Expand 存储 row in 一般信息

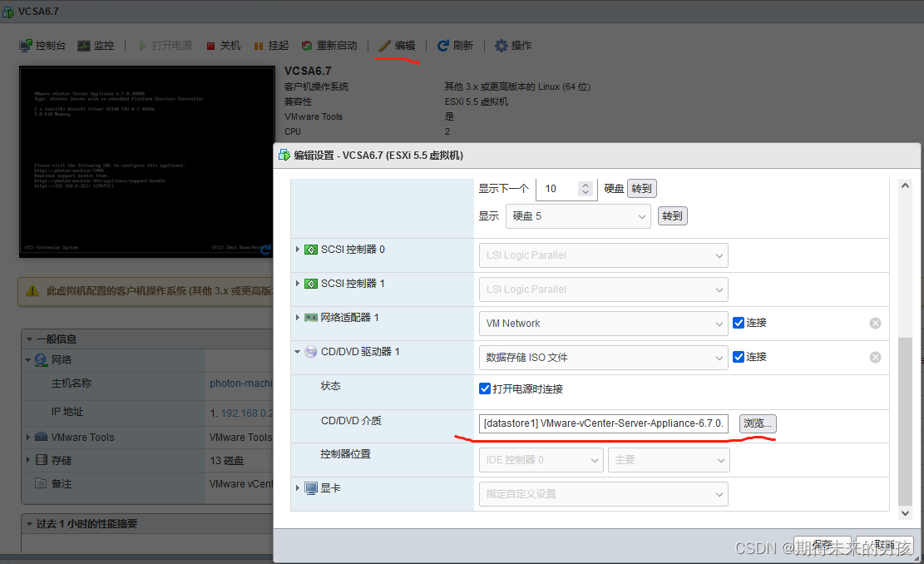pyautogui.click(x=27, y=460)
